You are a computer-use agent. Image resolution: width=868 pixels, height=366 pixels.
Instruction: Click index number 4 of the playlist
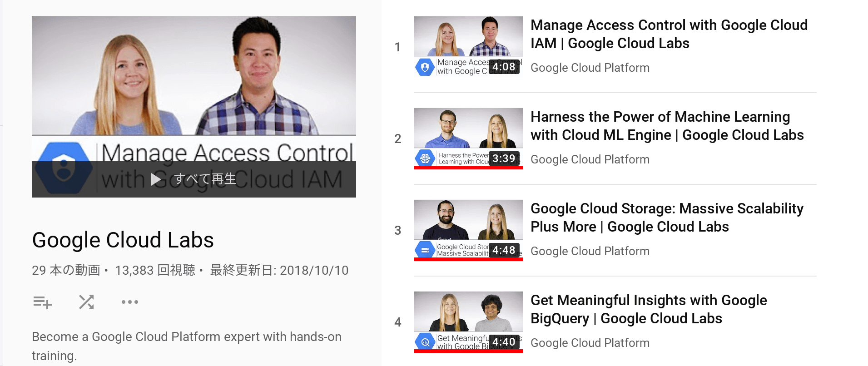click(397, 322)
